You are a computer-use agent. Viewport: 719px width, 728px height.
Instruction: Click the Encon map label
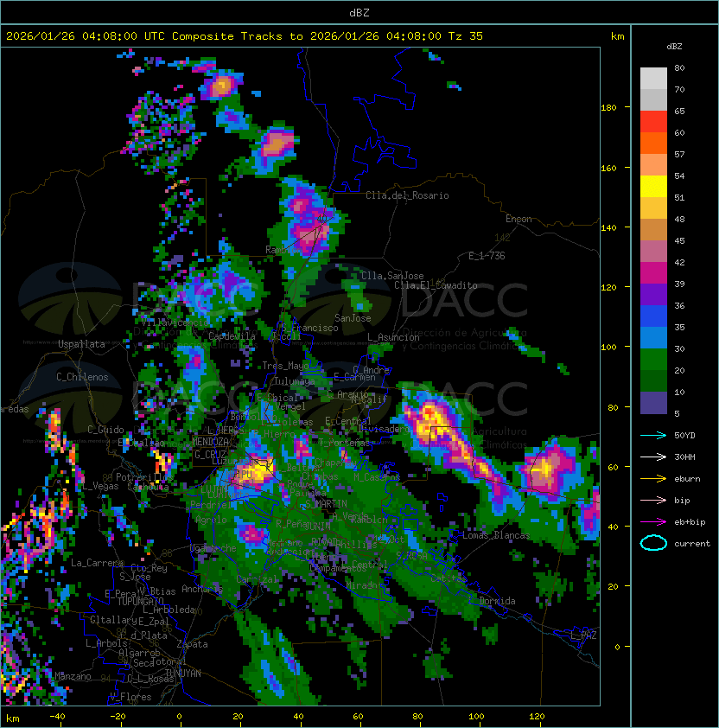[519, 219]
